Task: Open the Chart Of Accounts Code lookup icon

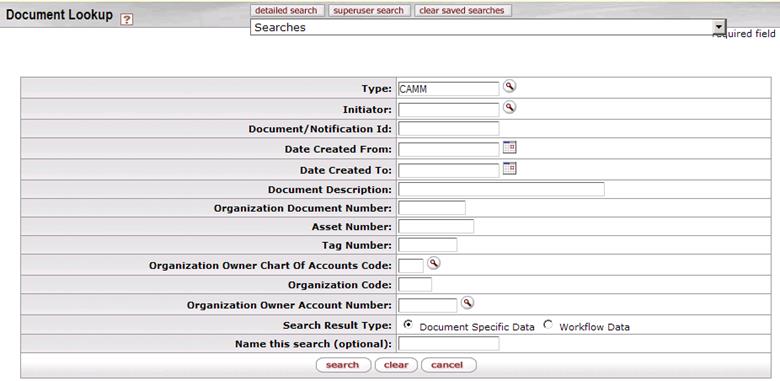Action: pos(434,264)
